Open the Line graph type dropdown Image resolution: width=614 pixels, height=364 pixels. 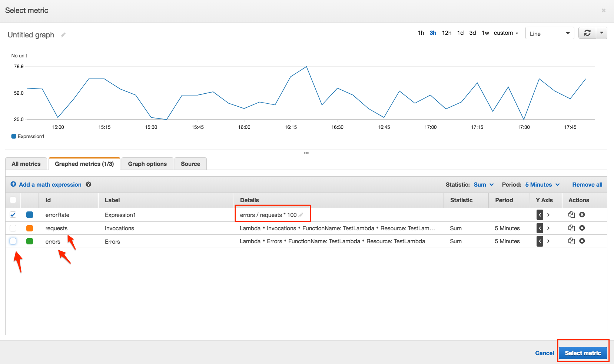click(x=550, y=33)
